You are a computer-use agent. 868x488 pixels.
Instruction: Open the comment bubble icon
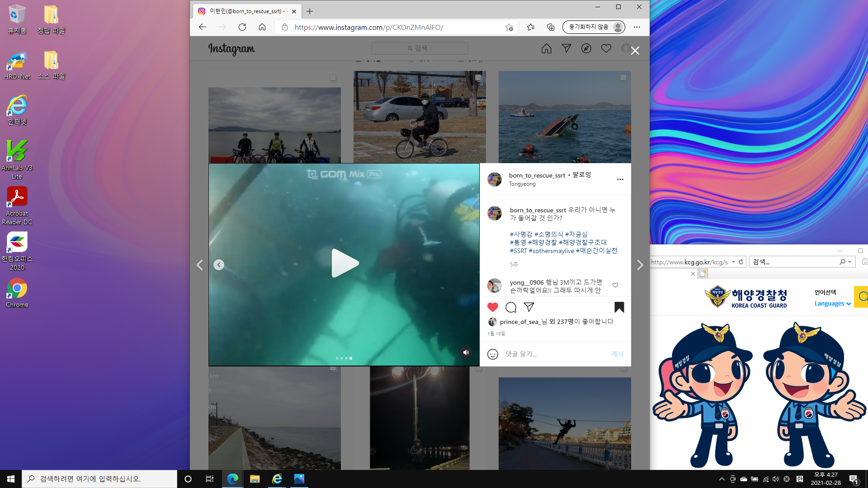point(511,307)
